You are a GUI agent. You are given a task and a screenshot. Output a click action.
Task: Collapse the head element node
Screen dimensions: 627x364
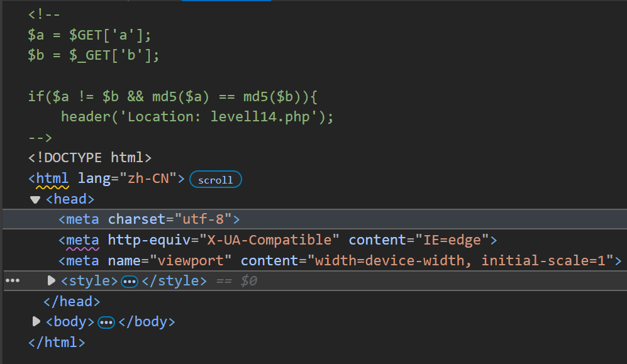point(35,199)
